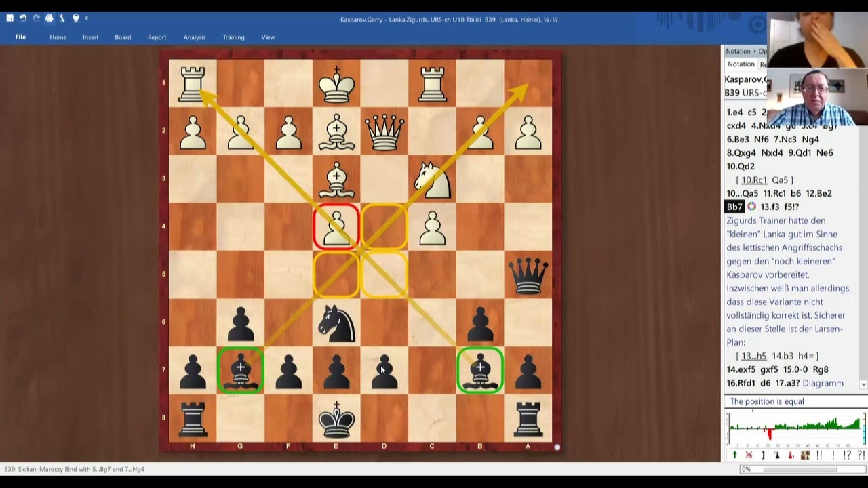Start the engine with the lion-head icon
This screenshot has width=868, height=488.
coord(50,18)
